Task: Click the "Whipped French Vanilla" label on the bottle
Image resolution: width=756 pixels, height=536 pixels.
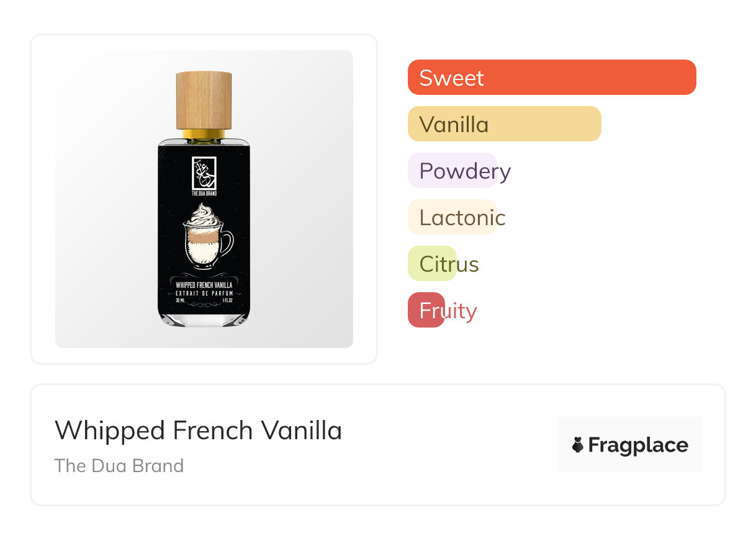Action: 204,285
